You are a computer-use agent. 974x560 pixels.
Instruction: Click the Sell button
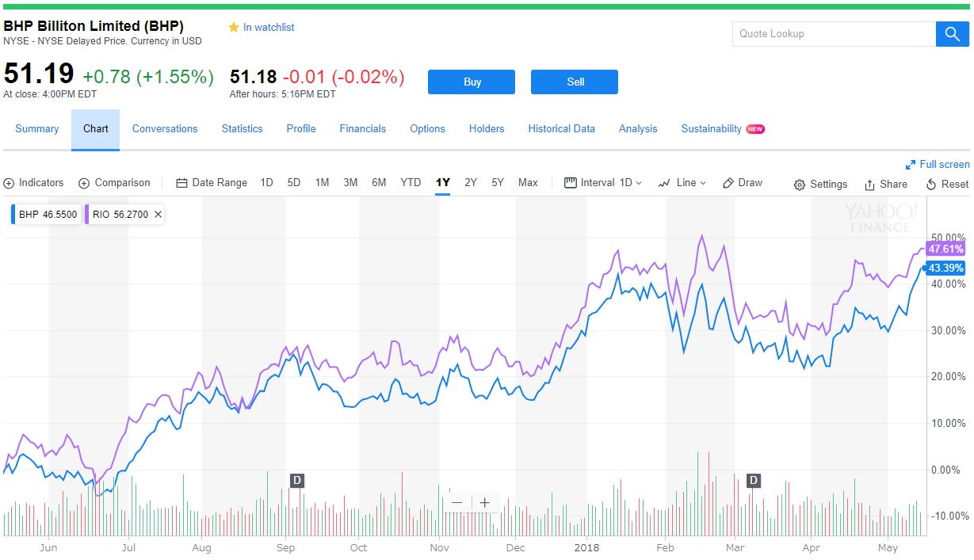[575, 82]
